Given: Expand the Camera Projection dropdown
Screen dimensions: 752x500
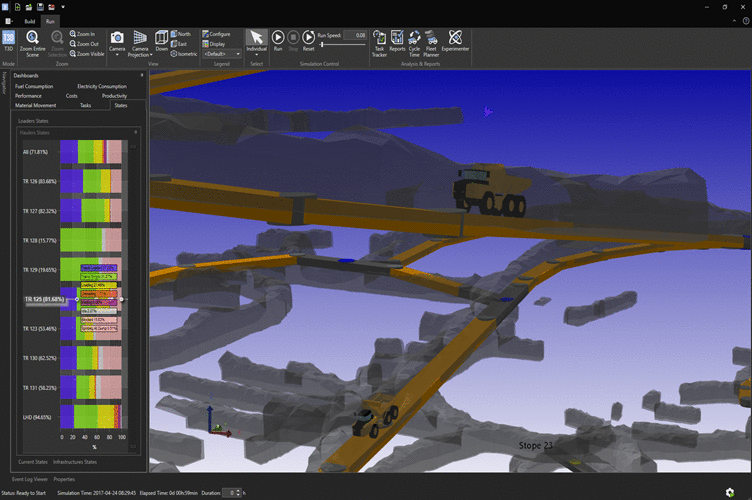Looking at the screenshot, I should 140,44.
